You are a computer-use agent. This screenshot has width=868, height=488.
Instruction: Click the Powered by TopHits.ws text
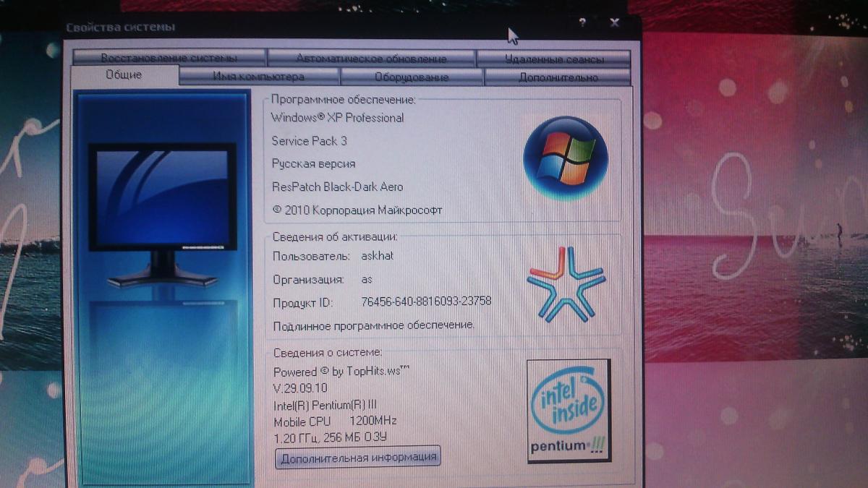[x=341, y=372]
